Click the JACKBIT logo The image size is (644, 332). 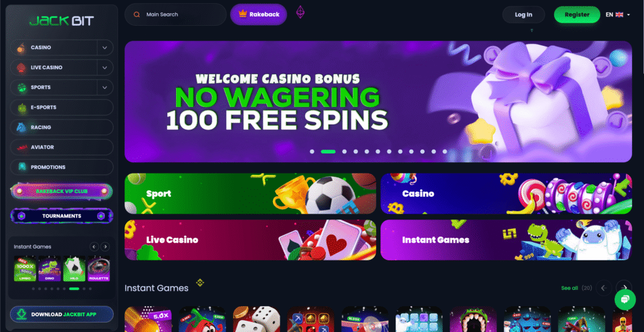62,21
